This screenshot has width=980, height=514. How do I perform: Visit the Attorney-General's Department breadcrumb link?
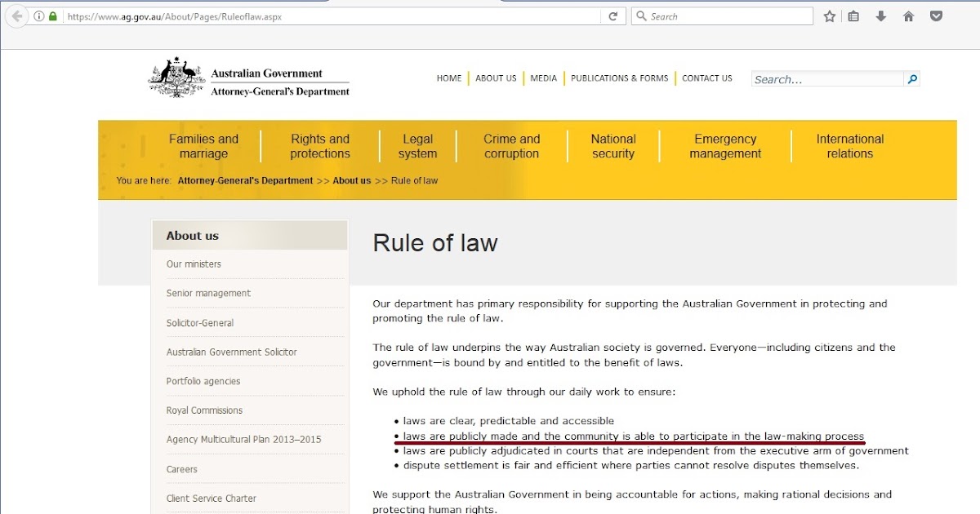click(244, 180)
